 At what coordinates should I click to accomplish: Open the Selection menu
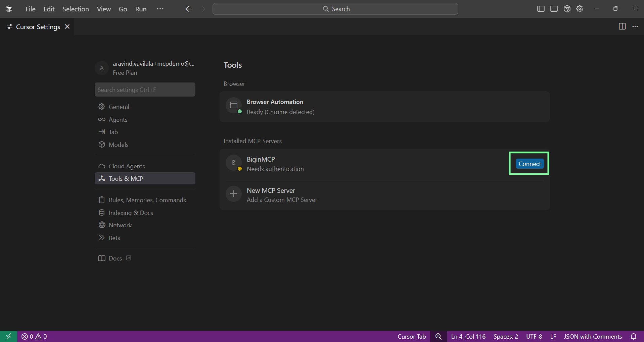tap(76, 9)
